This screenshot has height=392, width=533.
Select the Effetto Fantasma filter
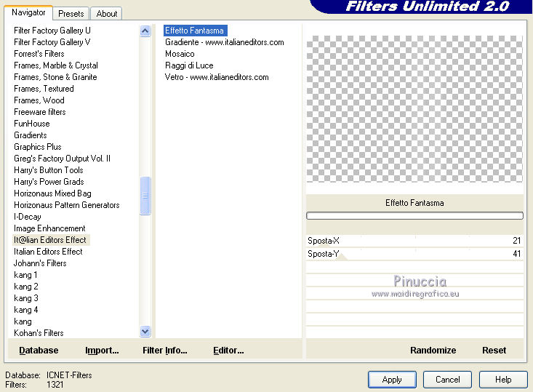coord(194,31)
